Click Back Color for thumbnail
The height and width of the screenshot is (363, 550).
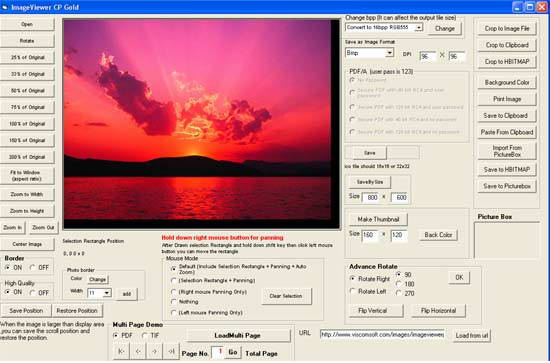click(x=438, y=235)
